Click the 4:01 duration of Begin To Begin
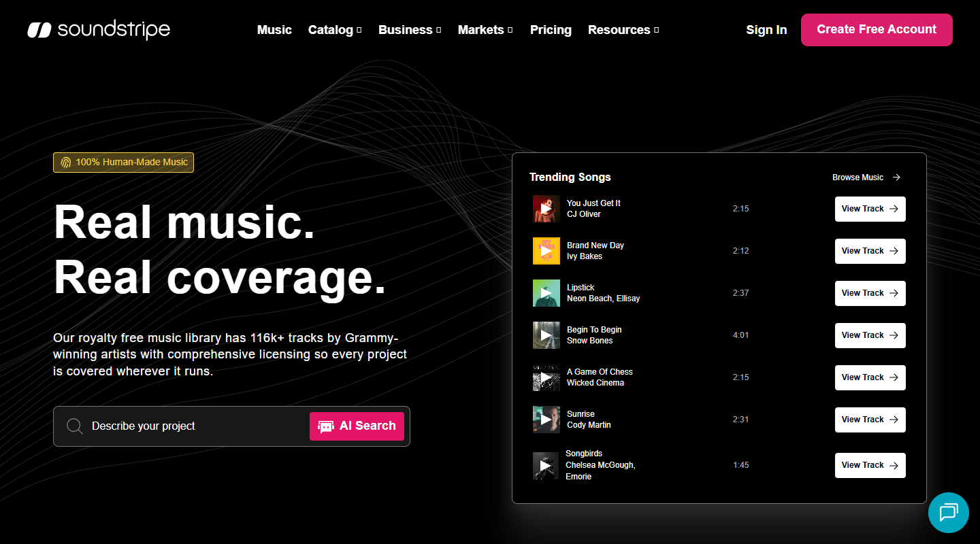Screen dimensions: 980x544 point(741,335)
